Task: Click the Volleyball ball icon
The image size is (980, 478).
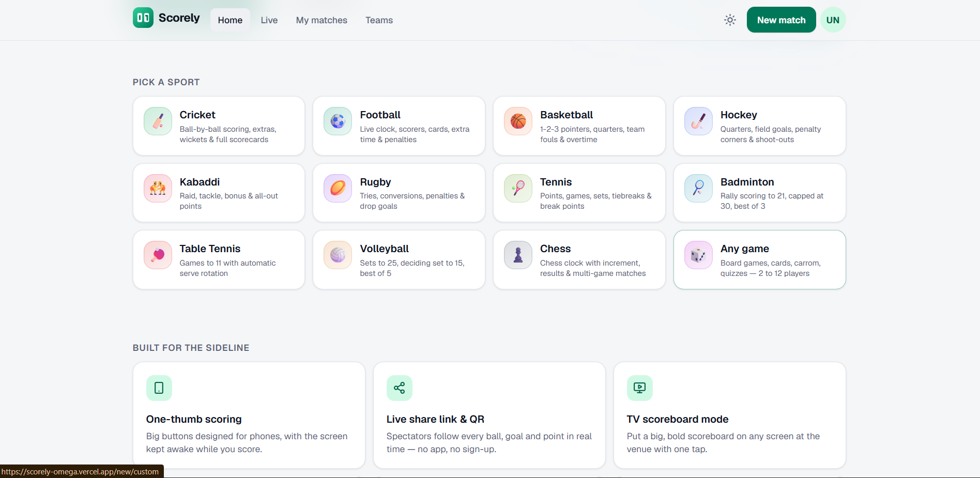Action: pos(338,255)
